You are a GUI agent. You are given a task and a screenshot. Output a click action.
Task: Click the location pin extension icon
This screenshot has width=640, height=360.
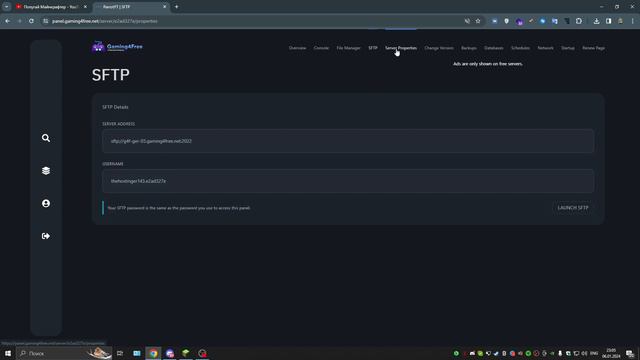pyautogui.click(x=507, y=21)
